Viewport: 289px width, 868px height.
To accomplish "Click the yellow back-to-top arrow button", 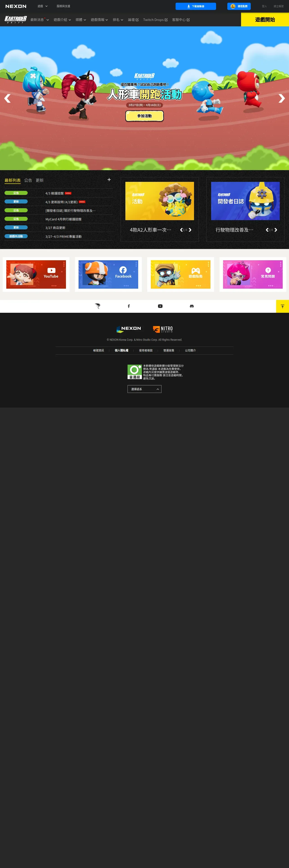I will 283,306.
